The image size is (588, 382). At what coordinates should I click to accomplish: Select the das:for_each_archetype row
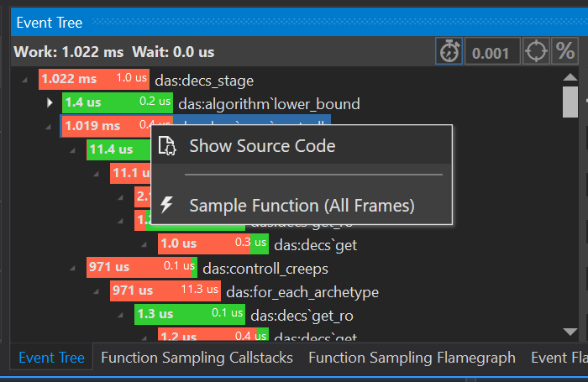pyautogui.click(x=244, y=291)
